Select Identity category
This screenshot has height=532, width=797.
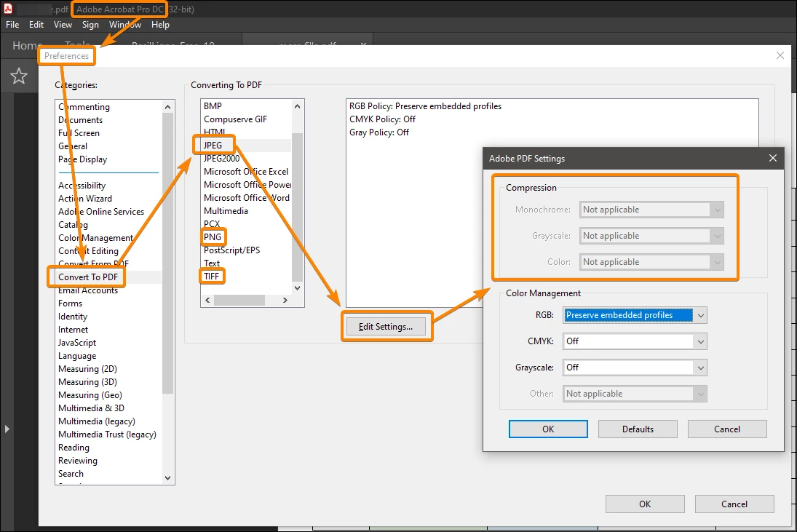click(x=73, y=317)
